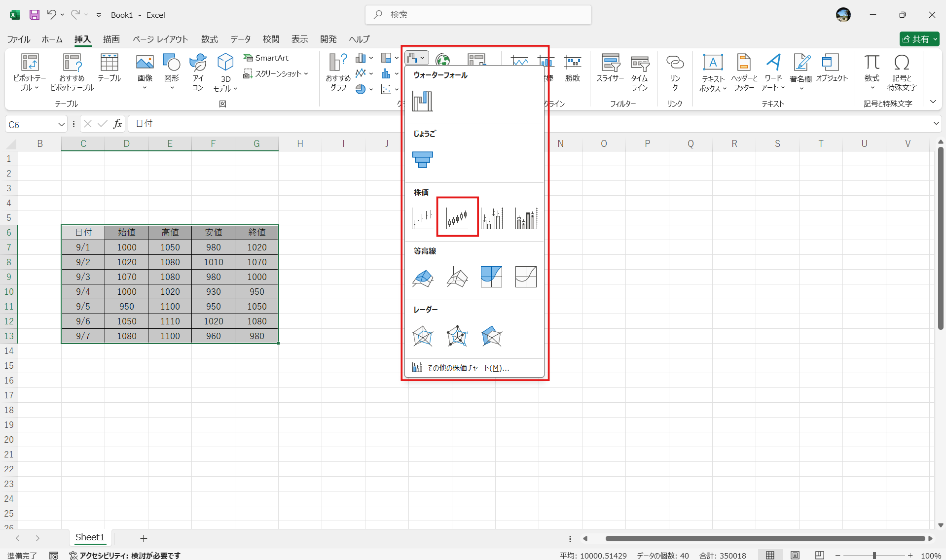This screenshot has height=560, width=946.
Task: Click the 共有 share button
Action: click(919, 39)
